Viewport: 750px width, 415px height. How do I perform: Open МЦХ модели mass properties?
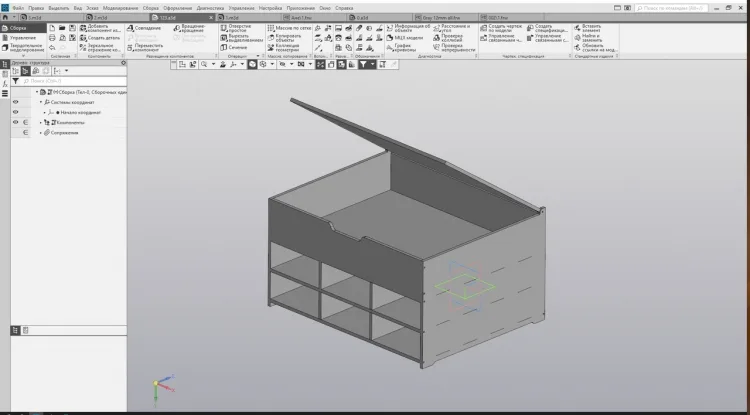[x=405, y=37]
